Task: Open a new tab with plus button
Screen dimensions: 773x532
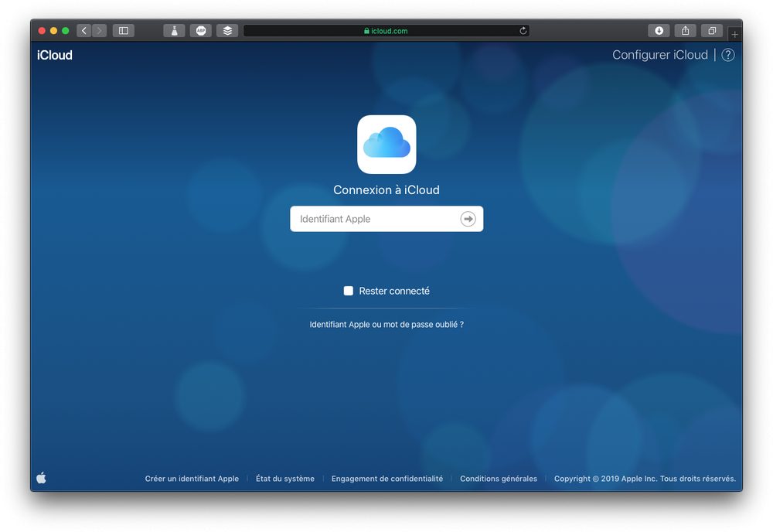Action: coord(734,34)
